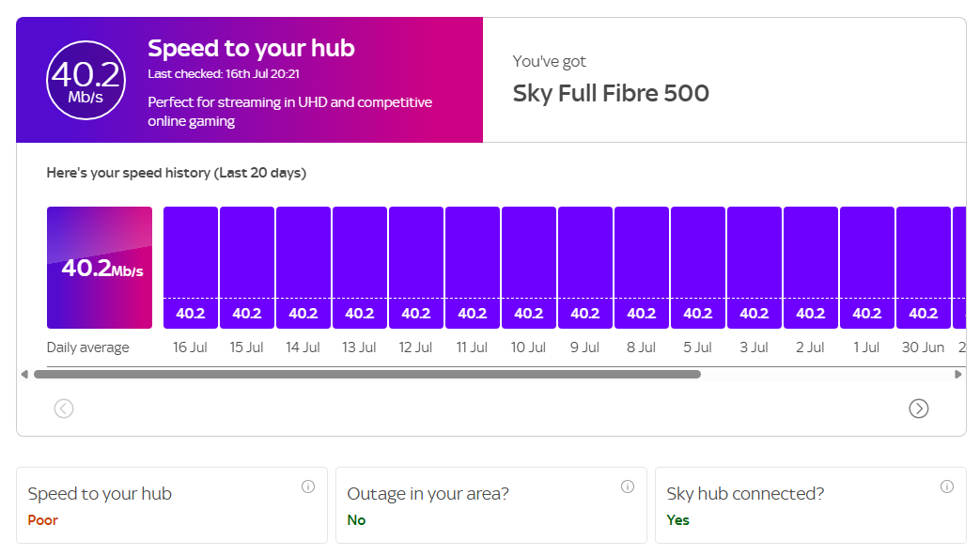980x556 pixels.
Task: Click the 30 Jun speed history bar
Action: 923,266
